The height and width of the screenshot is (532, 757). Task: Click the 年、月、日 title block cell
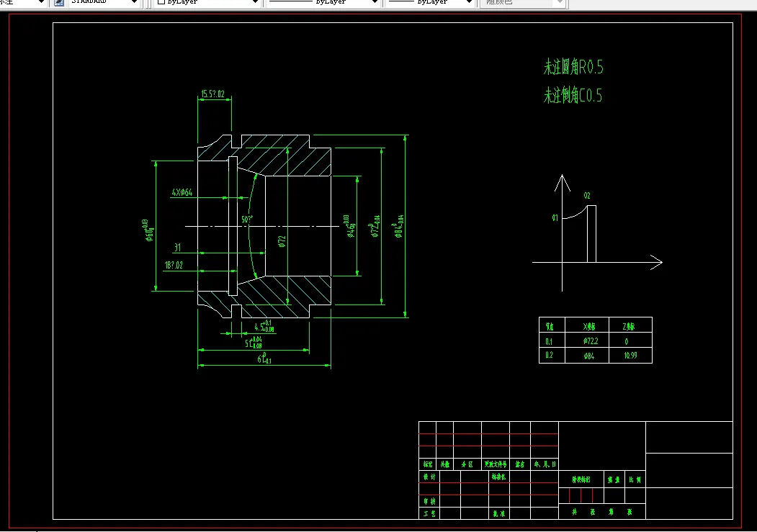tap(545, 464)
